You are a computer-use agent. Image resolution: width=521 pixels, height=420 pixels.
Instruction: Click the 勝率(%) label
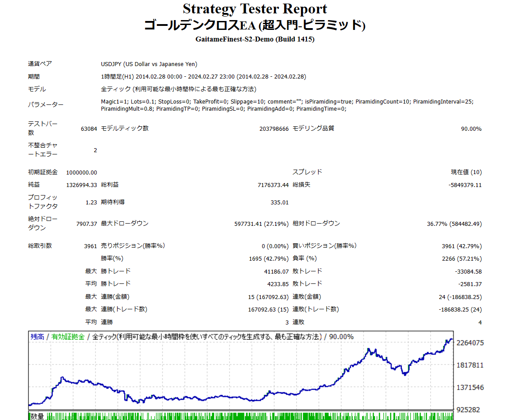click(112, 258)
